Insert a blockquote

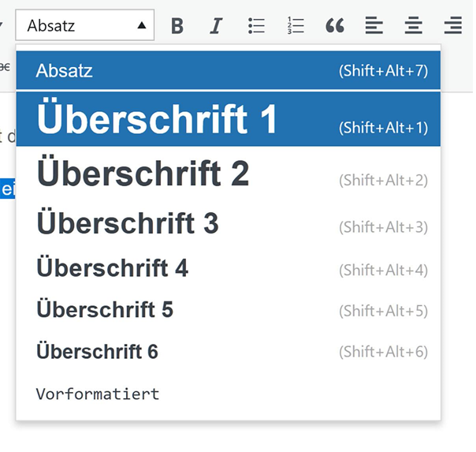coord(335,26)
